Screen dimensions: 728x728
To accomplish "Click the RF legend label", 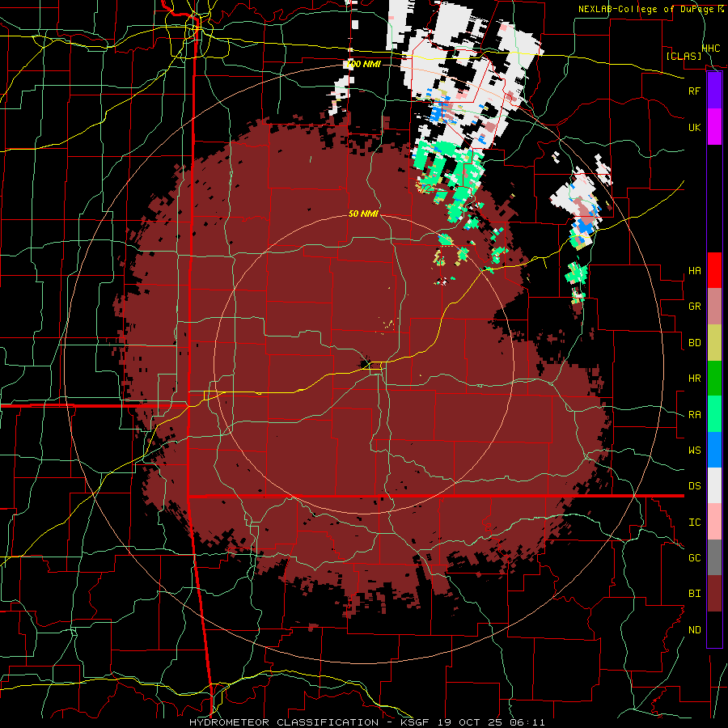I will (x=694, y=91).
